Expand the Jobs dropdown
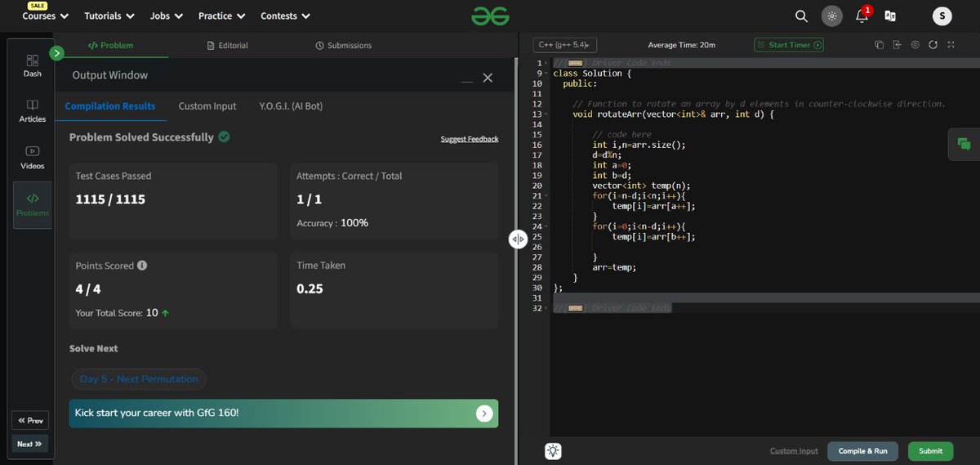Image resolution: width=980 pixels, height=465 pixels. 167,16
